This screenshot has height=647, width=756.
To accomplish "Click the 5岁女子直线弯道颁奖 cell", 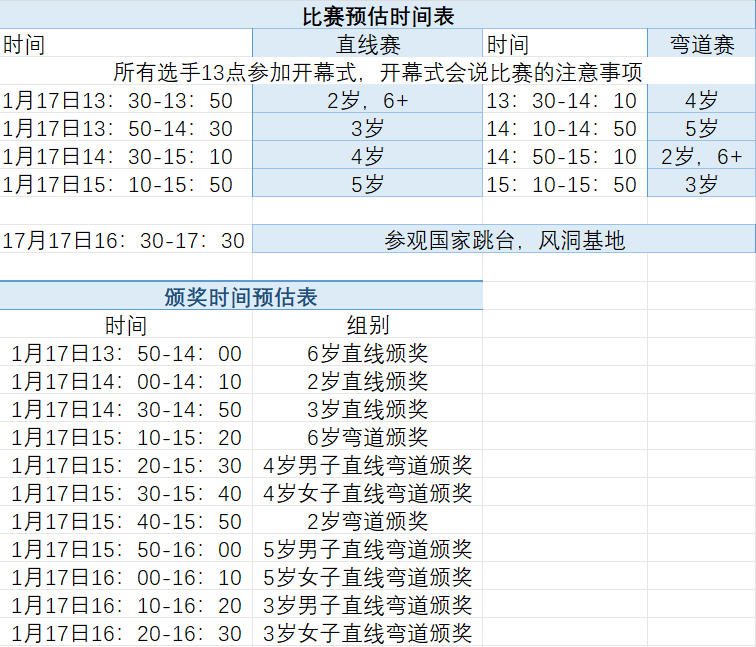I will (367, 577).
